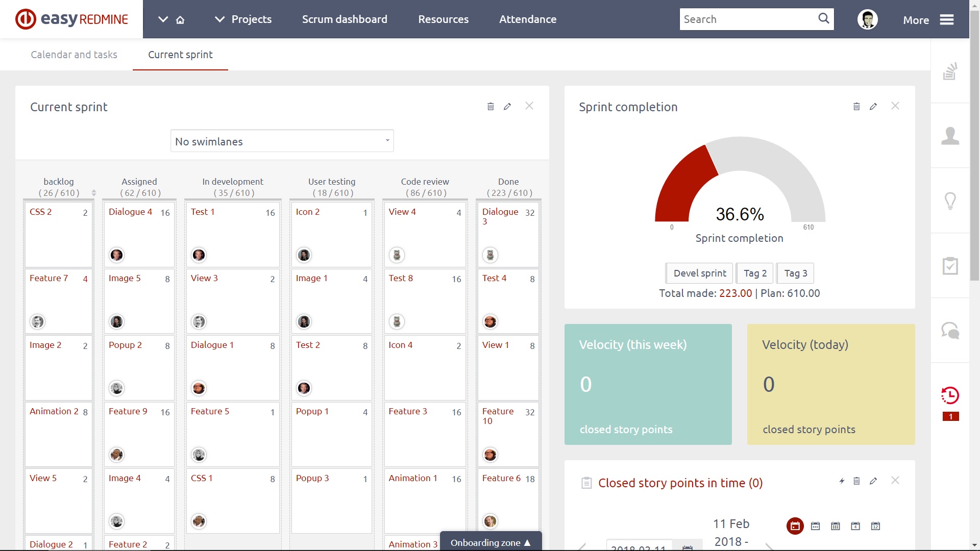Edit the Current sprint widget with pencil icon

(507, 106)
